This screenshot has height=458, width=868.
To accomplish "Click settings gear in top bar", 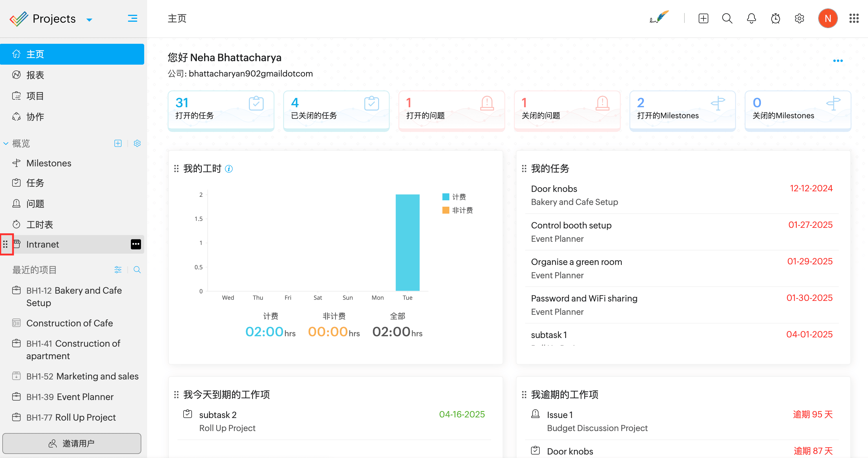I will [x=799, y=19].
